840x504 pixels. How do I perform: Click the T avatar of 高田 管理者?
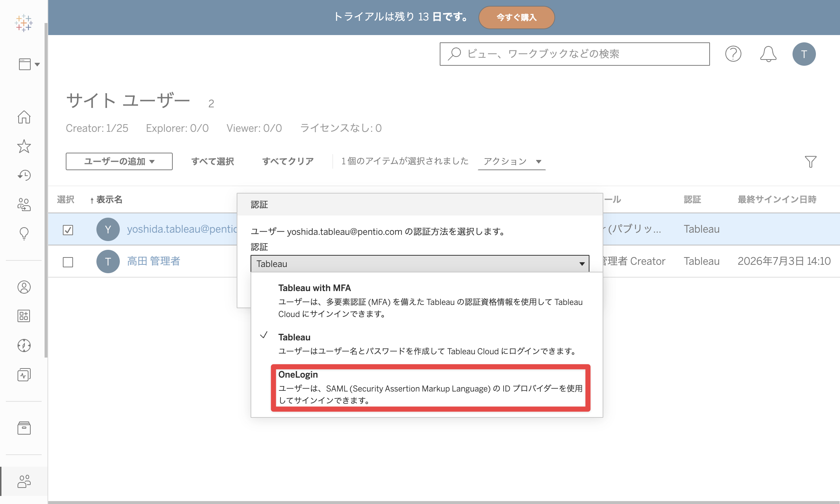tap(108, 261)
